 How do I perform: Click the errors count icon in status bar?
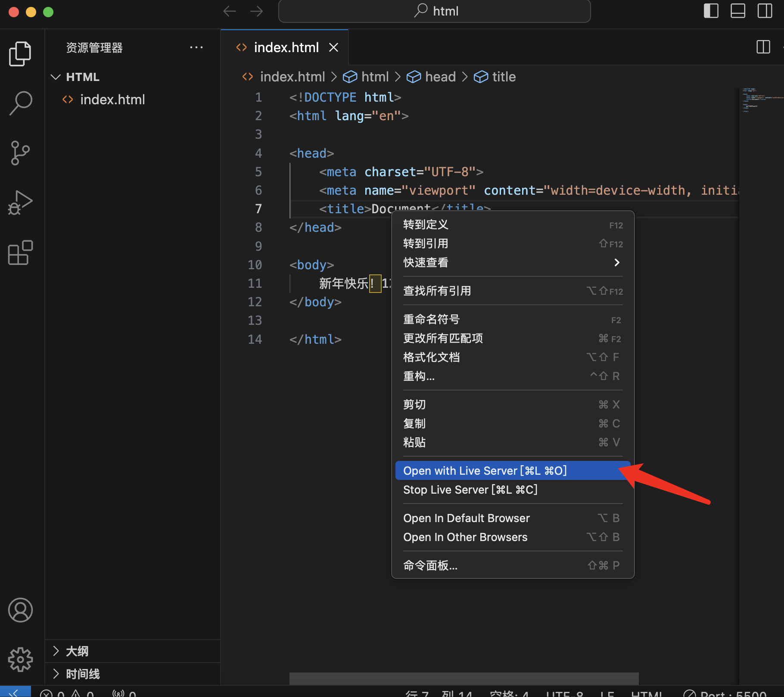(46, 694)
